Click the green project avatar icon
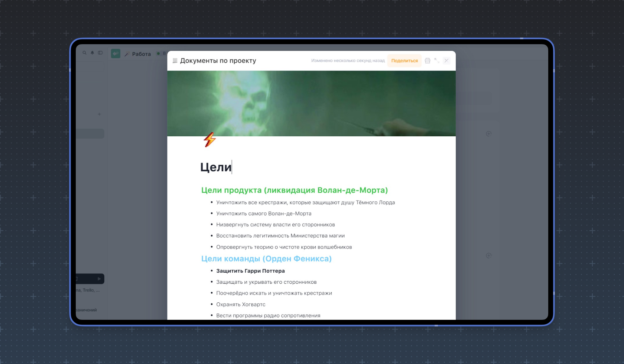 click(116, 54)
